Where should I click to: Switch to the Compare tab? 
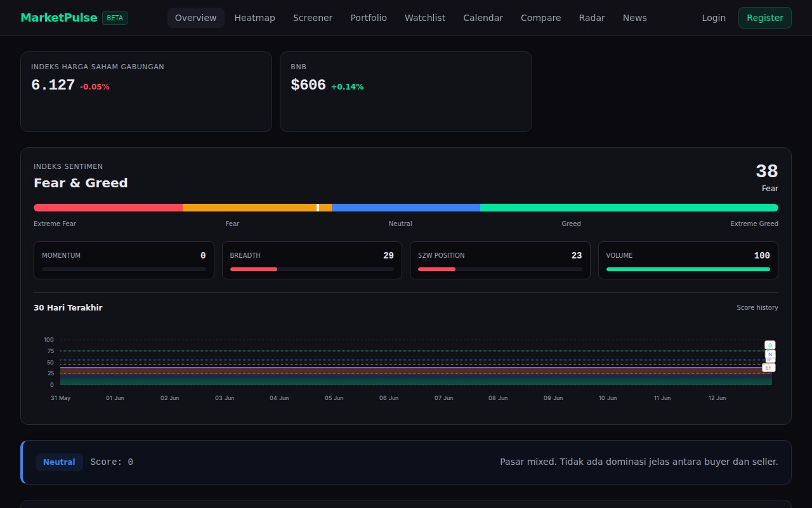coord(541,18)
